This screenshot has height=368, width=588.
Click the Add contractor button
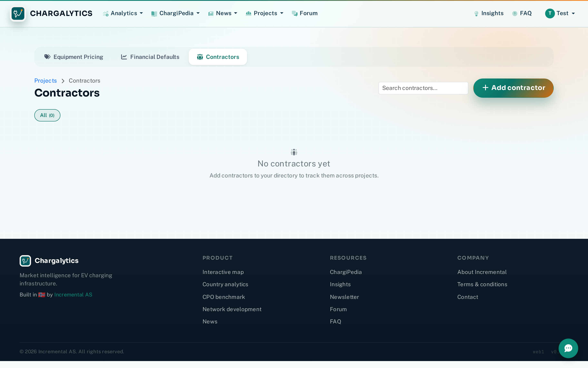click(x=513, y=88)
